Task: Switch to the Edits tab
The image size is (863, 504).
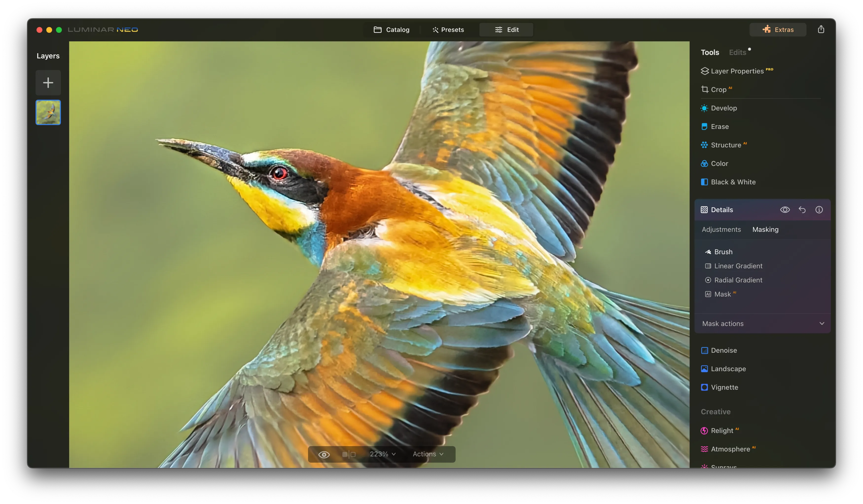Action: click(737, 52)
